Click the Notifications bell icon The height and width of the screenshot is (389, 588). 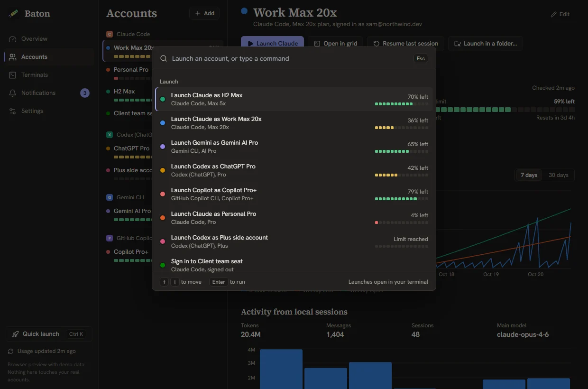coord(13,93)
